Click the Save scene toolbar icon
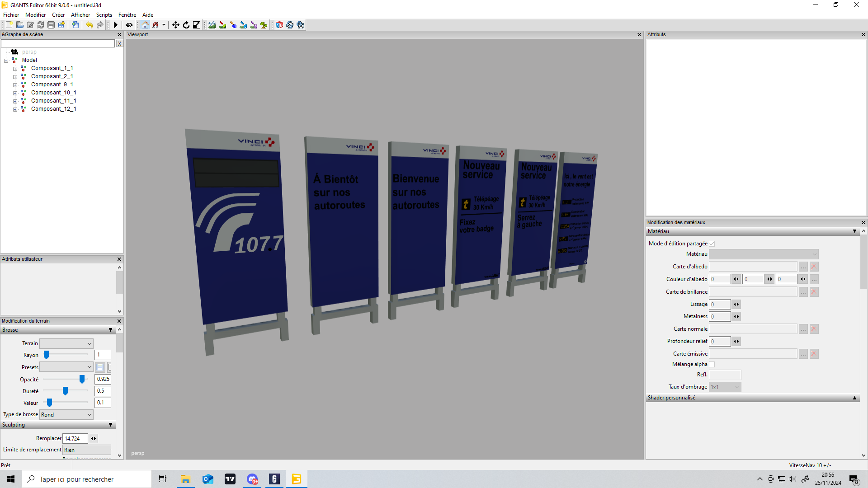 [50, 25]
